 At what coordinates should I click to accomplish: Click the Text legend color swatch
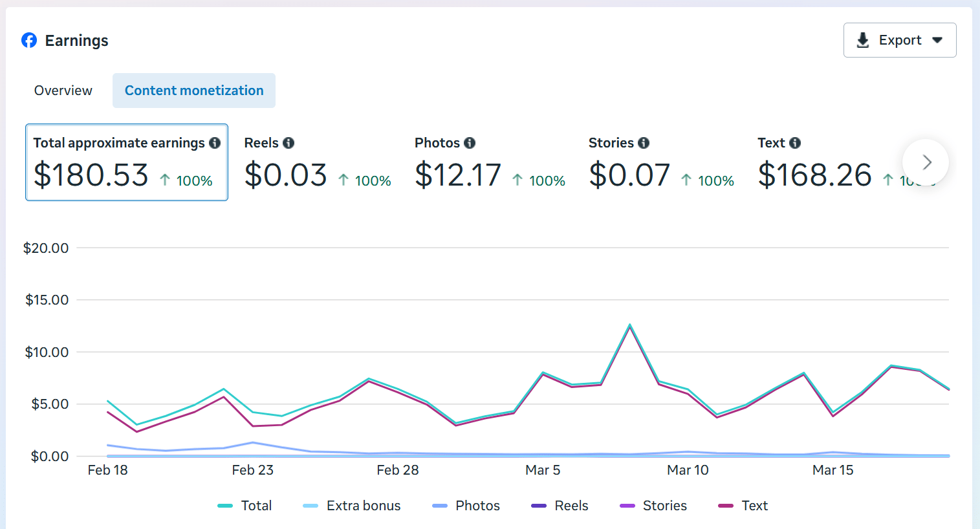[726, 506]
